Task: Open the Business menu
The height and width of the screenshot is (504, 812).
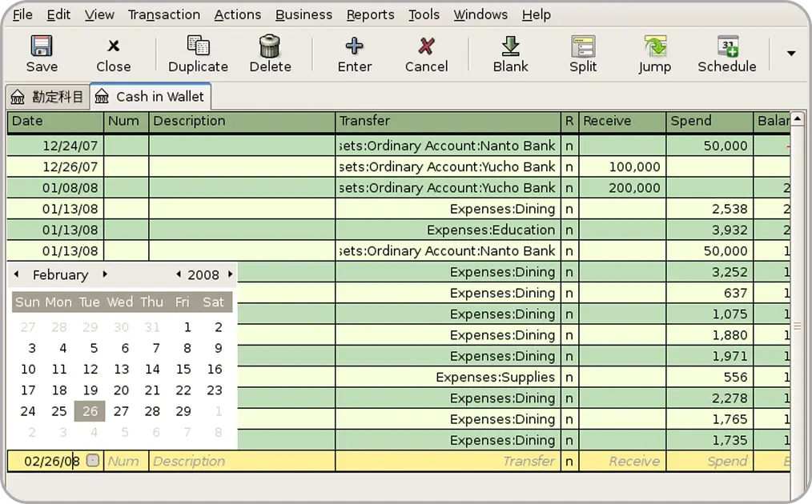Action: [303, 14]
